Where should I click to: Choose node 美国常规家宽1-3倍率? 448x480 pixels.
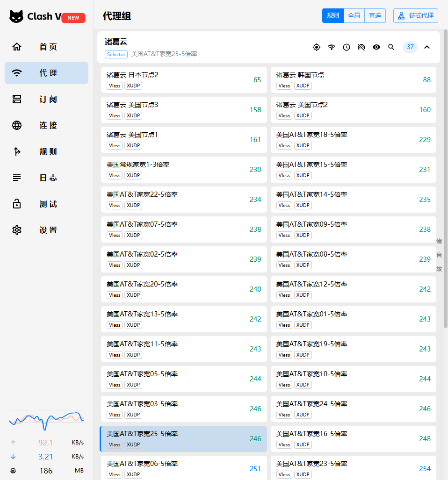pyautogui.click(x=184, y=170)
